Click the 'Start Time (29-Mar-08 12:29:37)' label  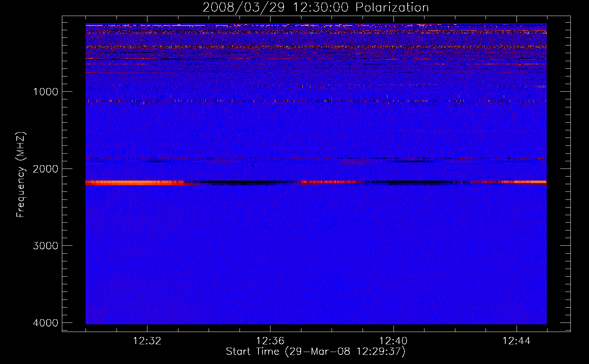point(316,352)
